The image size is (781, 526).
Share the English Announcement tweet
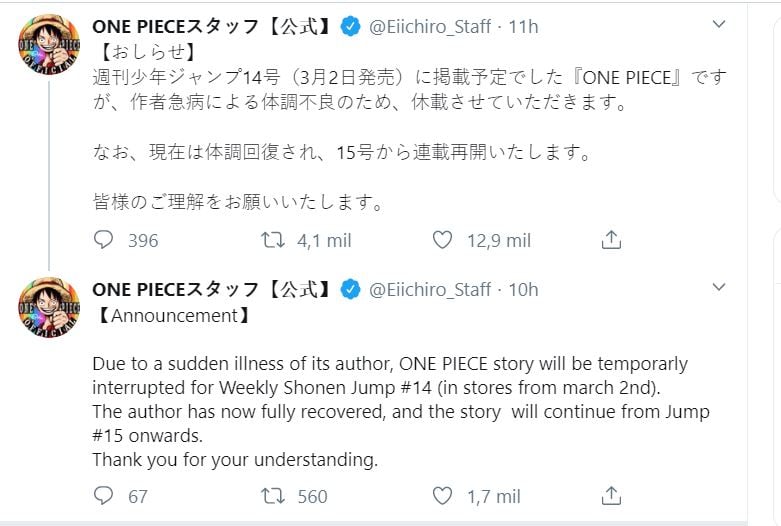(612, 496)
